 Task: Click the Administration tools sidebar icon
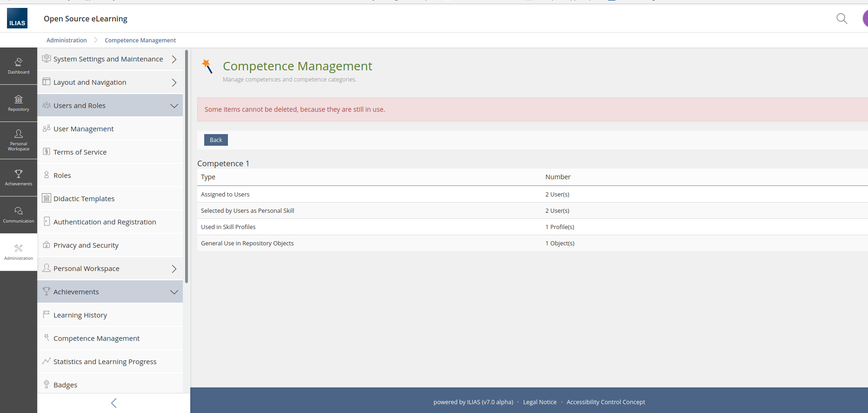coord(19,252)
